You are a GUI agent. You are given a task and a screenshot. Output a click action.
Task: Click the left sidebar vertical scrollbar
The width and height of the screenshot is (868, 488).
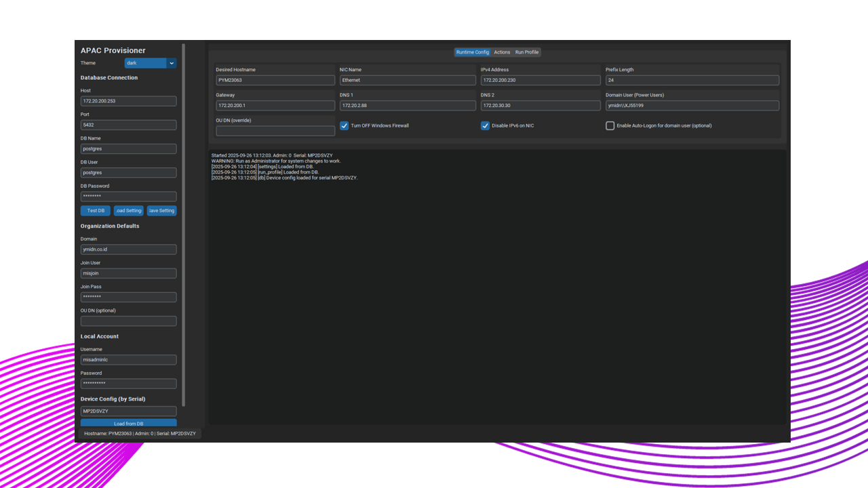coord(183,224)
